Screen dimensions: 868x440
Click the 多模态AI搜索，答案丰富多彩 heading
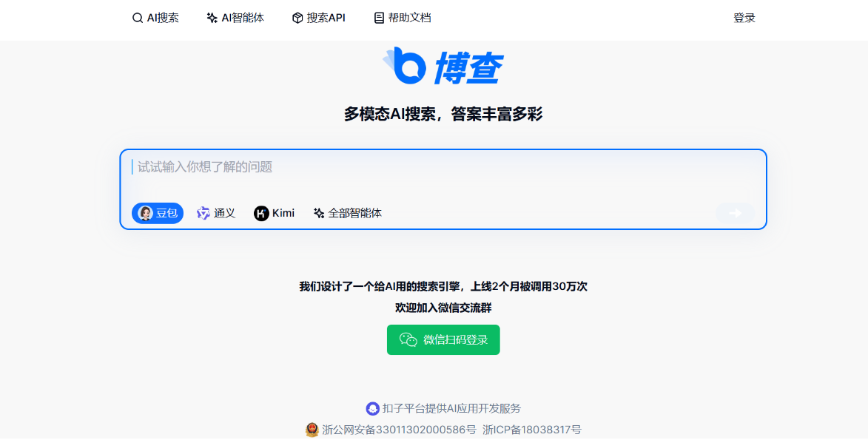tap(443, 115)
